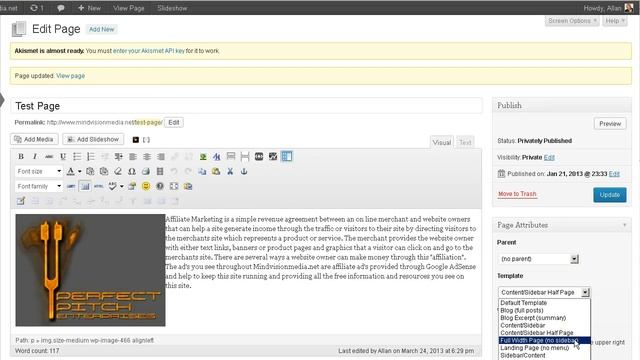Insert an emoticon with the smiley icon
The height and width of the screenshot is (360, 640).
tap(146, 187)
